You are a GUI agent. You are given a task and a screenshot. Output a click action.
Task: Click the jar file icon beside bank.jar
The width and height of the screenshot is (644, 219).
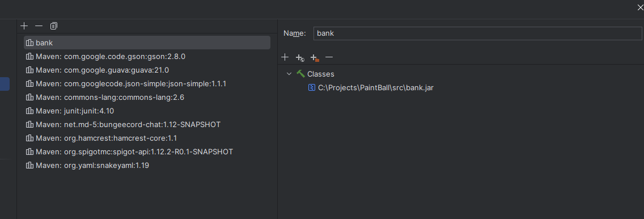pos(312,87)
